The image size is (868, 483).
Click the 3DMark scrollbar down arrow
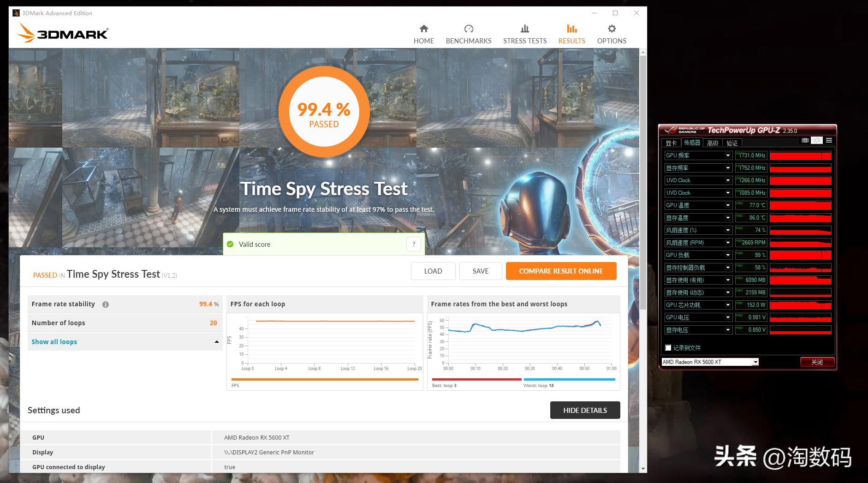click(x=643, y=469)
